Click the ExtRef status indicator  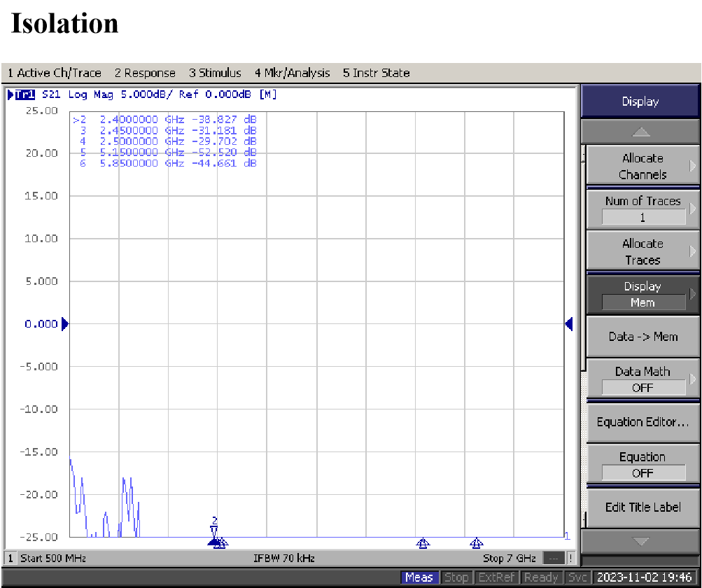(x=496, y=577)
